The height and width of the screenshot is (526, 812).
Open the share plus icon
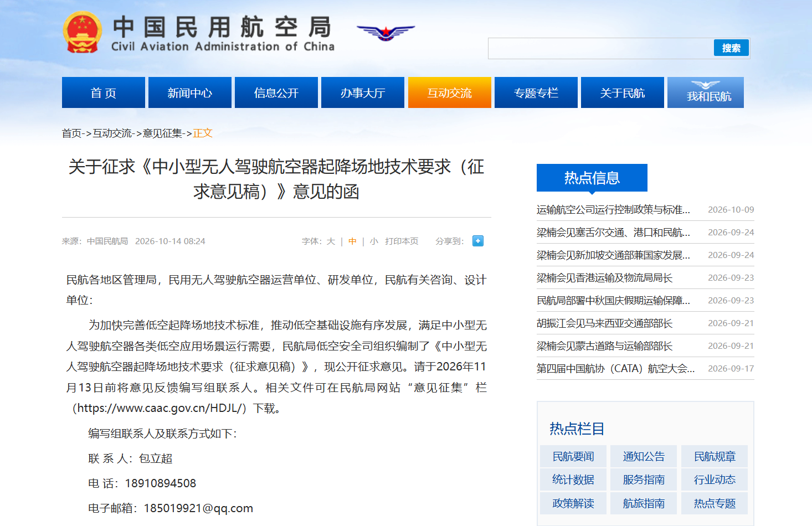point(478,241)
